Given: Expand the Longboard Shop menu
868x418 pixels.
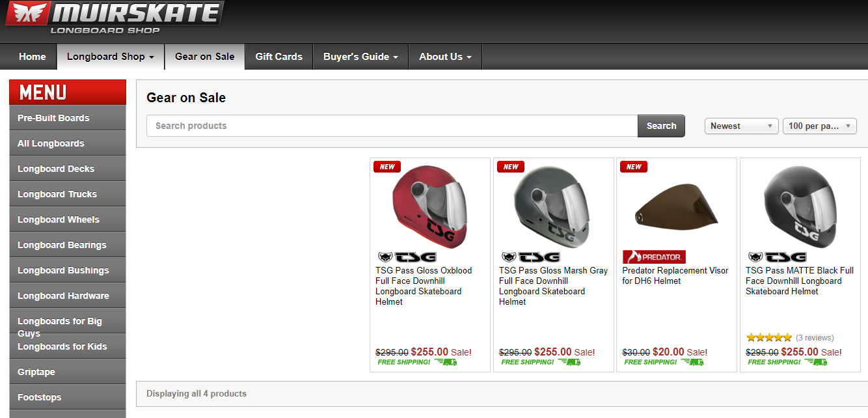Looking at the screenshot, I should (x=110, y=57).
